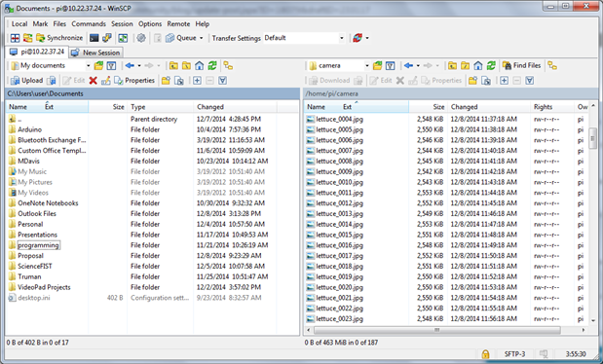Click Upload and Delete icon

[x=52, y=81]
